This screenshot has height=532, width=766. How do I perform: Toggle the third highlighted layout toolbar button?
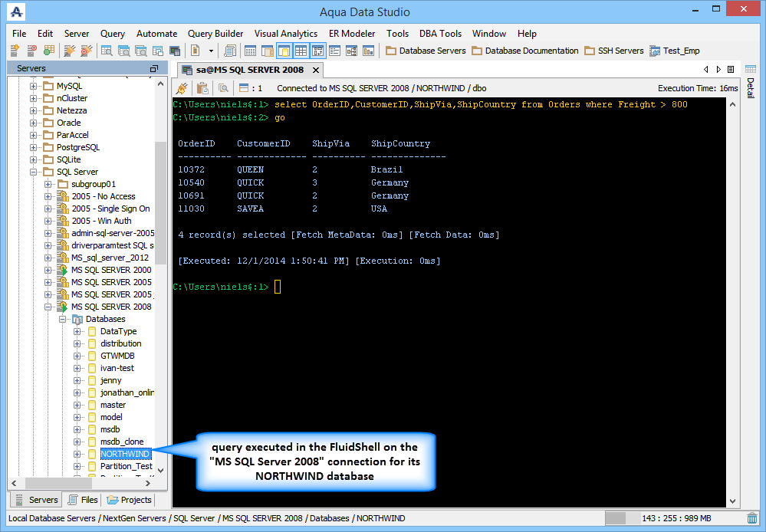317,51
